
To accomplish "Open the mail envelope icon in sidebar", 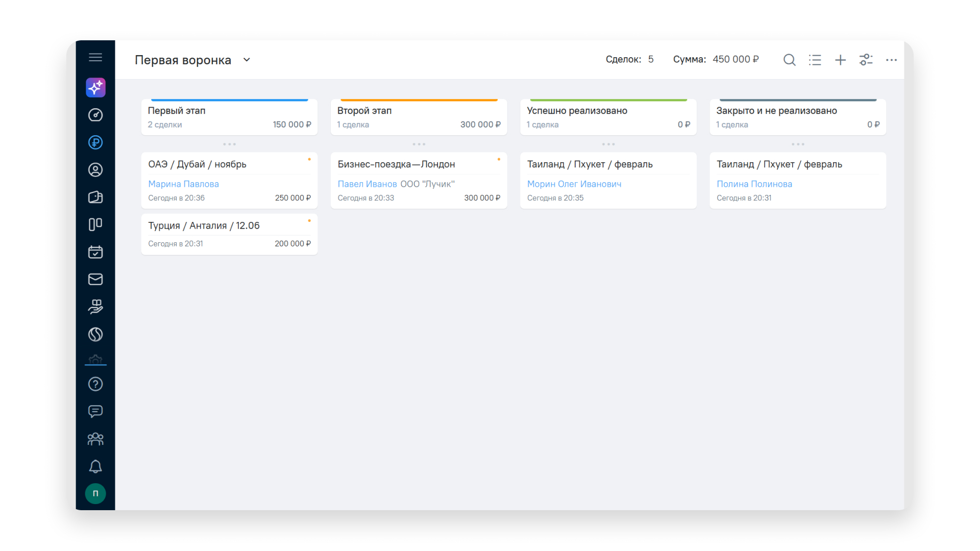I will click(x=95, y=279).
